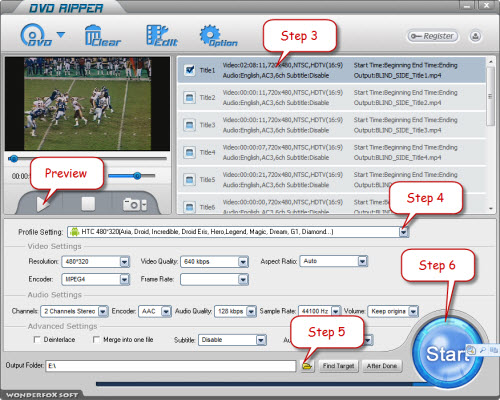Expand the audio Encoder AAC dropdown
500x400 pixels.
(x=166, y=311)
